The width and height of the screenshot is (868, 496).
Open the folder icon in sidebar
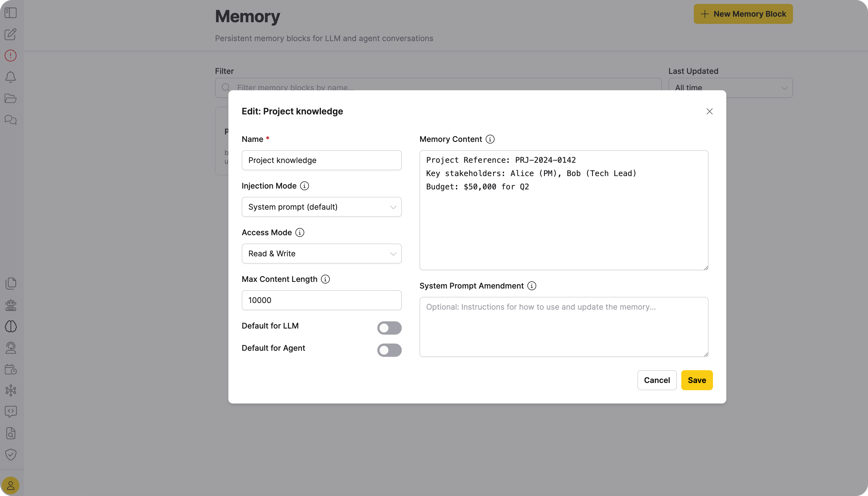[11, 99]
